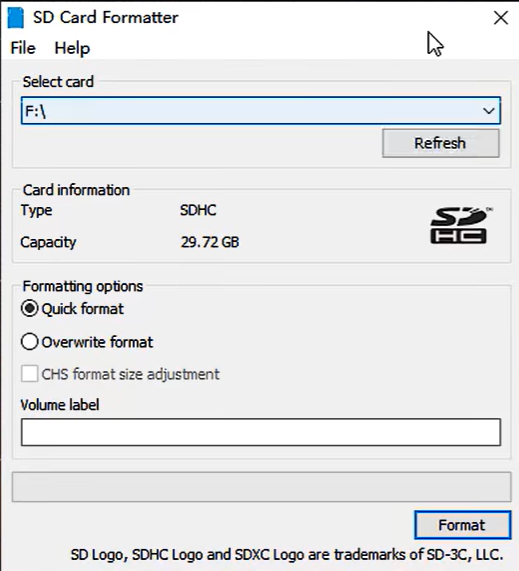Close the SD Card Formatter window
Viewport: 519px width, 571px height.
(501, 17)
